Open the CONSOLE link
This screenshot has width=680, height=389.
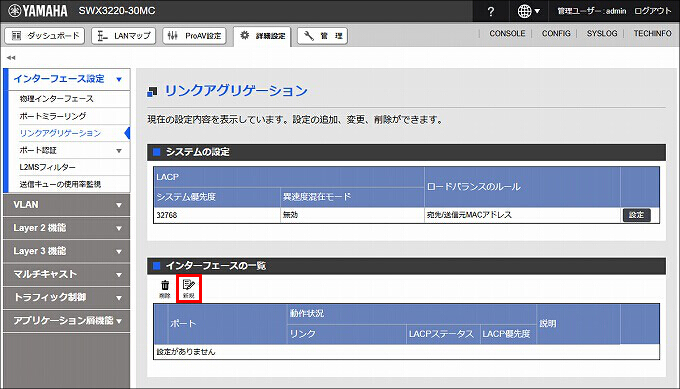(x=507, y=33)
